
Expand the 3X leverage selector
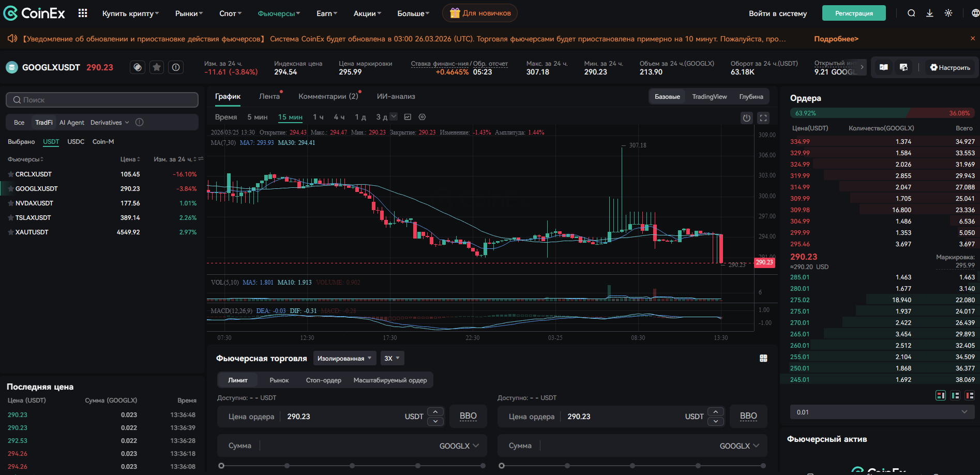pyautogui.click(x=392, y=358)
